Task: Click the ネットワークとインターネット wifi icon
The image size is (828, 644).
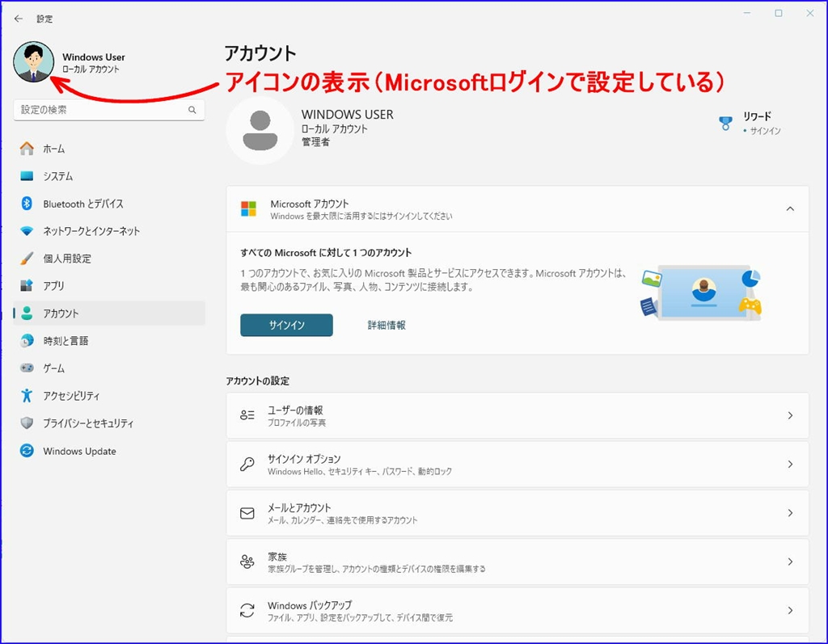Action: (x=27, y=230)
